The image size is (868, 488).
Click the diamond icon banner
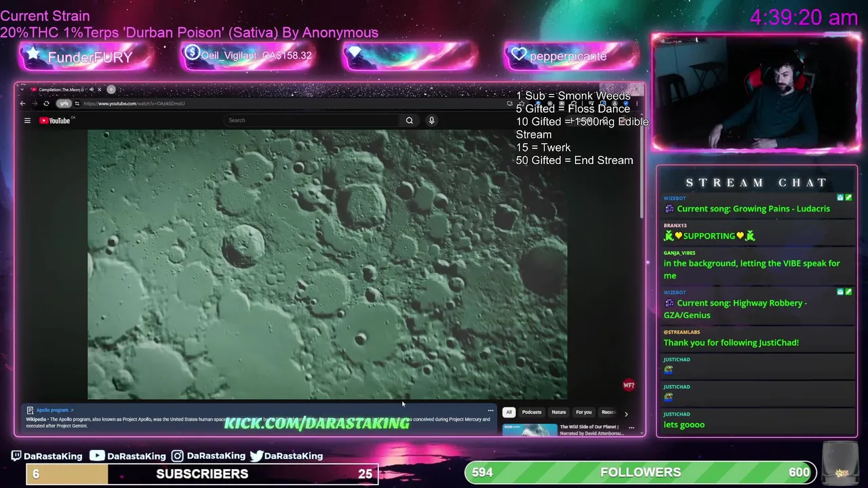(410, 56)
